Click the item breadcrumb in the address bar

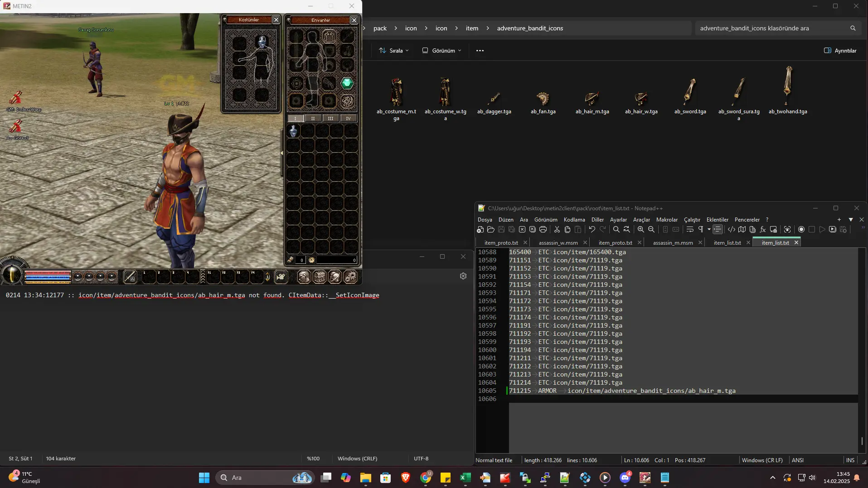click(472, 28)
